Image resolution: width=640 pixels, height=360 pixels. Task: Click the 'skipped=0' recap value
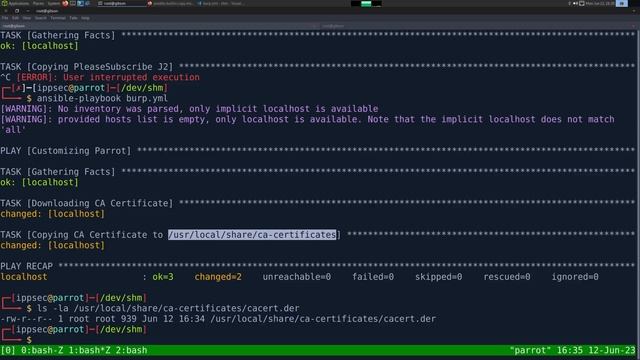[439, 277]
